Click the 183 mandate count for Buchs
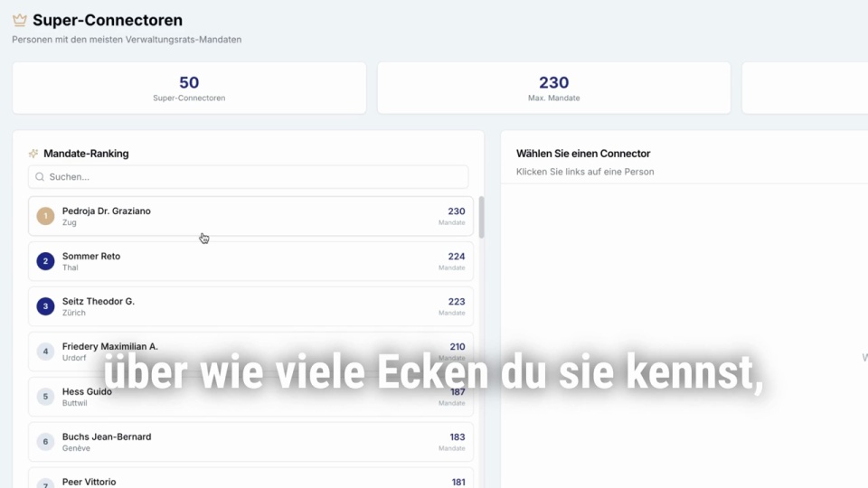The height and width of the screenshot is (488, 868). (x=458, y=437)
